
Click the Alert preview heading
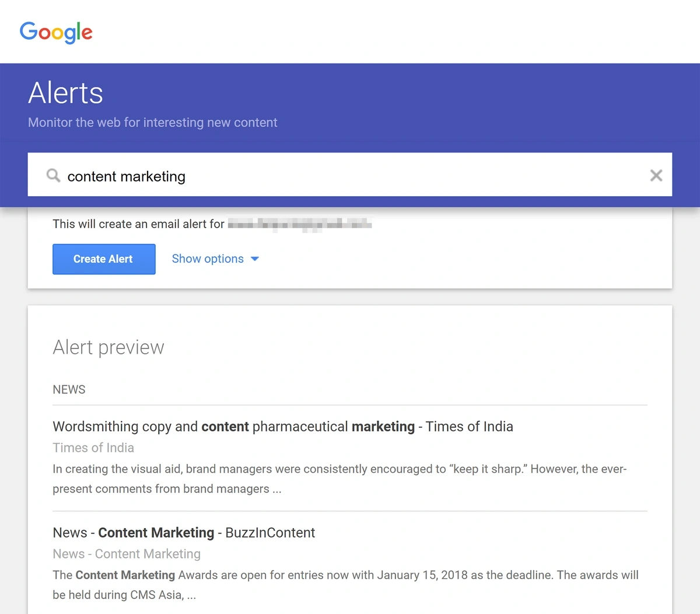(x=108, y=347)
